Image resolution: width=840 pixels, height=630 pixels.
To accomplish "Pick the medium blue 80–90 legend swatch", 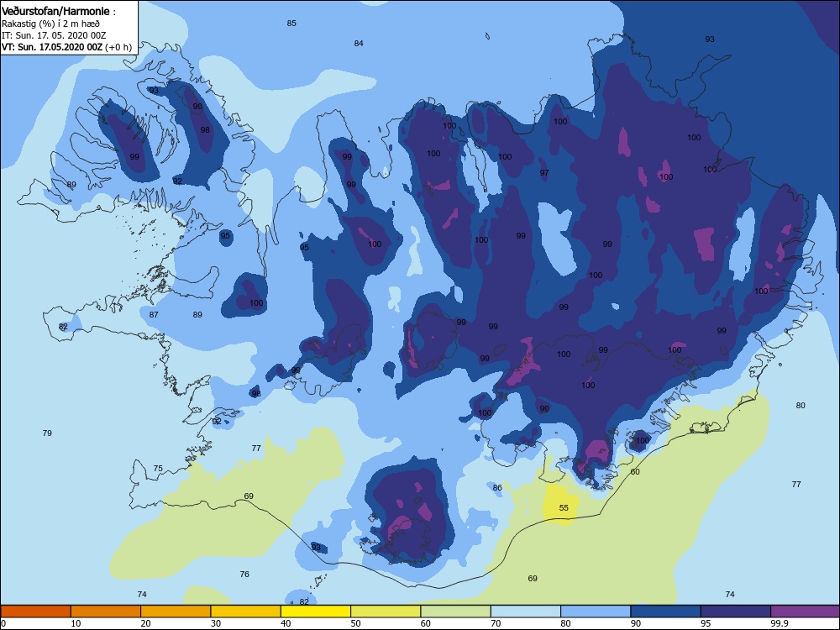I will tap(596, 612).
